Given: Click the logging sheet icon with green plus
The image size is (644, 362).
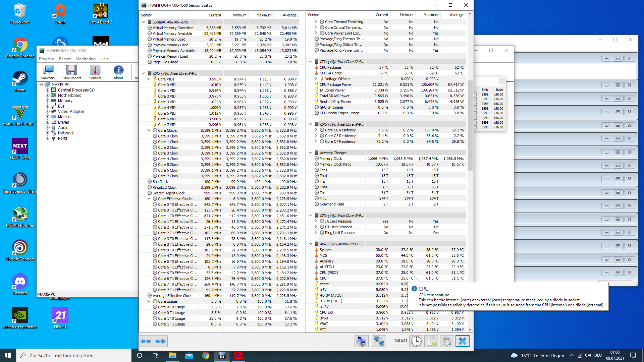Looking at the screenshot, I should pos(431,341).
